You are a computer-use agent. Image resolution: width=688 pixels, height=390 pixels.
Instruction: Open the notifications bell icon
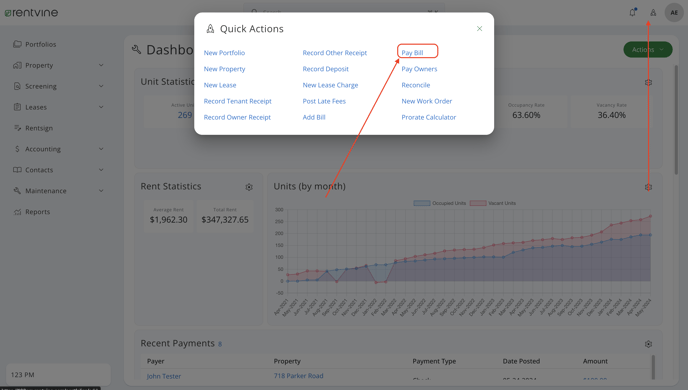click(632, 12)
